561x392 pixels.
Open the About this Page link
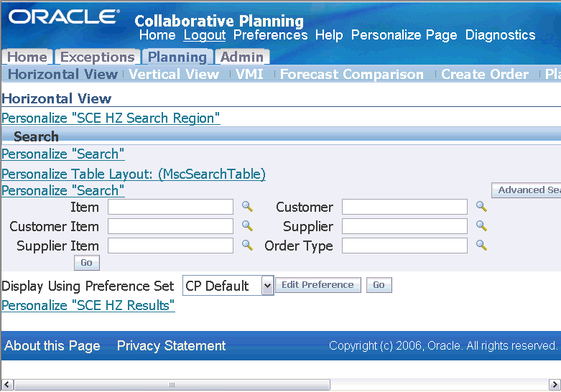pos(52,346)
